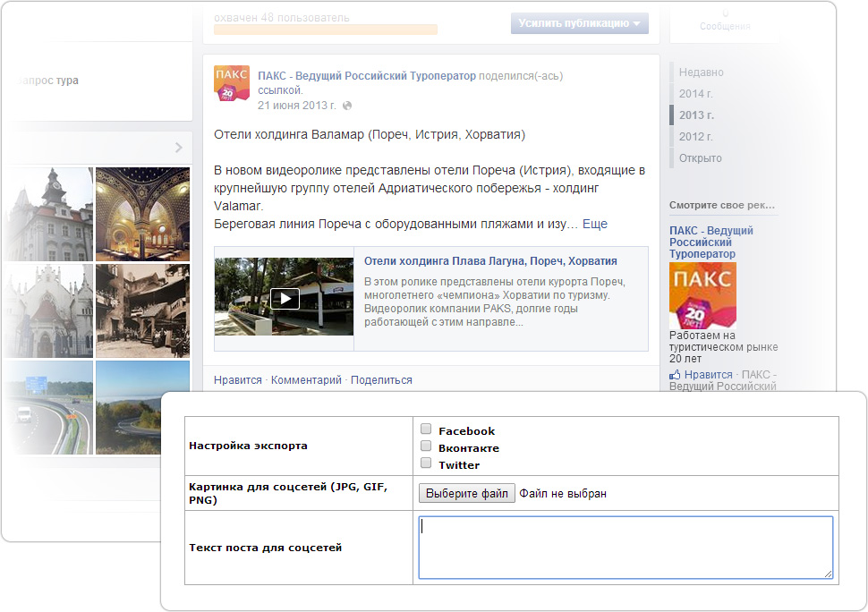Viewport: 868px width, 612px height.
Task: Click Нравится under the post
Action: 237,380
